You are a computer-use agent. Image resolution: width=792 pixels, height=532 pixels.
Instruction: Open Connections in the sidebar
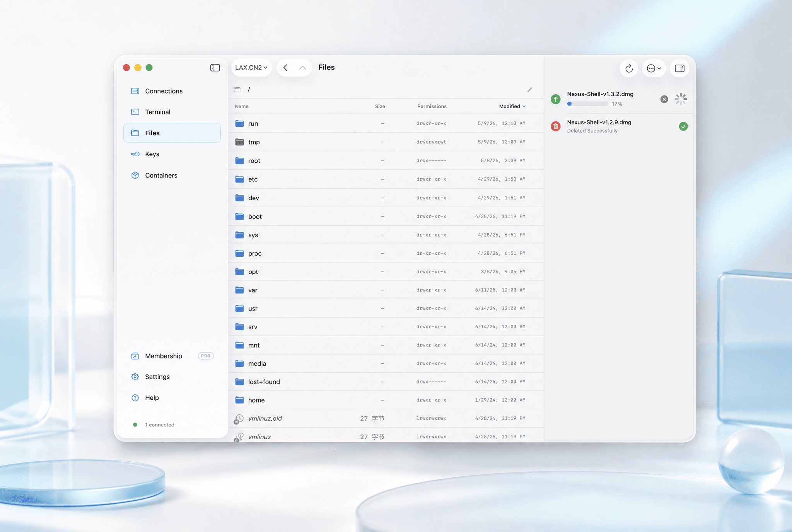[x=172, y=91]
